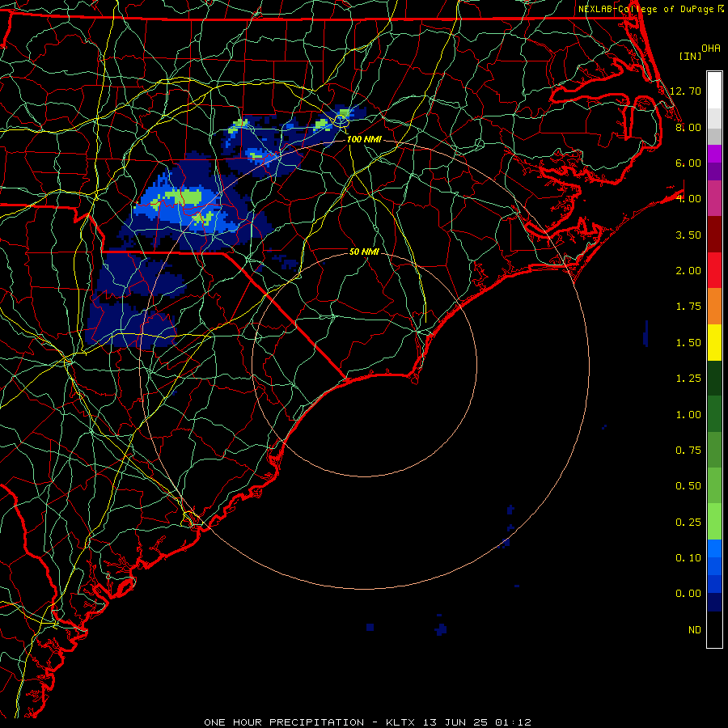Click the "OHA" product code label
Screen dimensions: 728x728
tap(711, 49)
